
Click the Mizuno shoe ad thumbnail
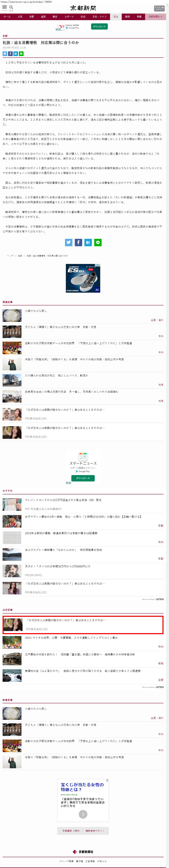coord(83,278)
